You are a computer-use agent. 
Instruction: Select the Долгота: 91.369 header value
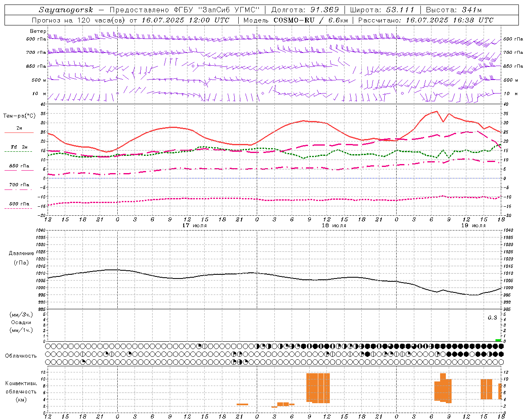[305, 10]
